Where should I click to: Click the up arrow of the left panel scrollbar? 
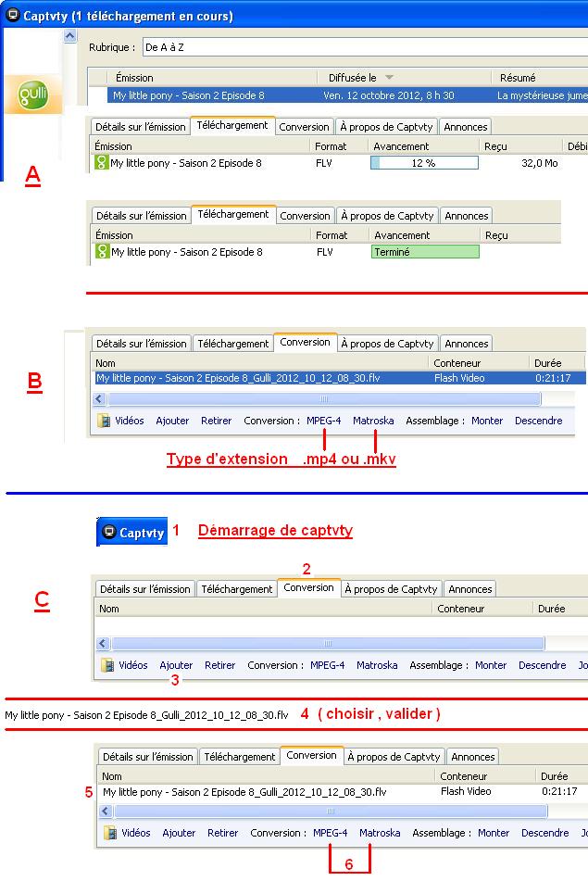coord(70,36)
